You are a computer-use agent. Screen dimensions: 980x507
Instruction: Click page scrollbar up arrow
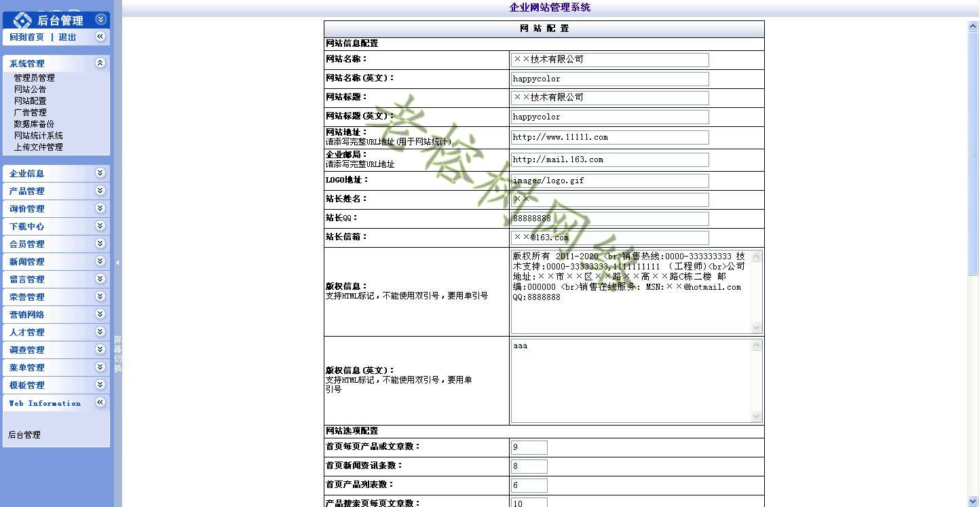[x=973, y=26]
